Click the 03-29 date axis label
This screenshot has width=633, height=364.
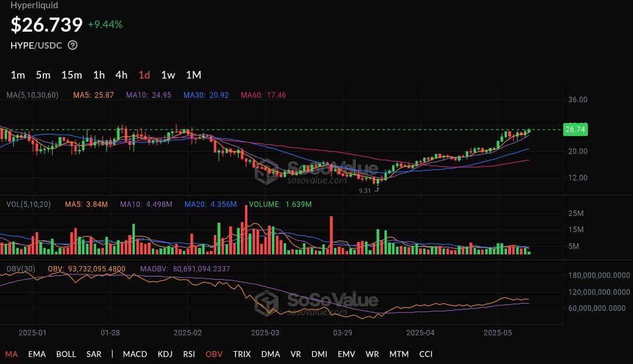pos(343,333)
